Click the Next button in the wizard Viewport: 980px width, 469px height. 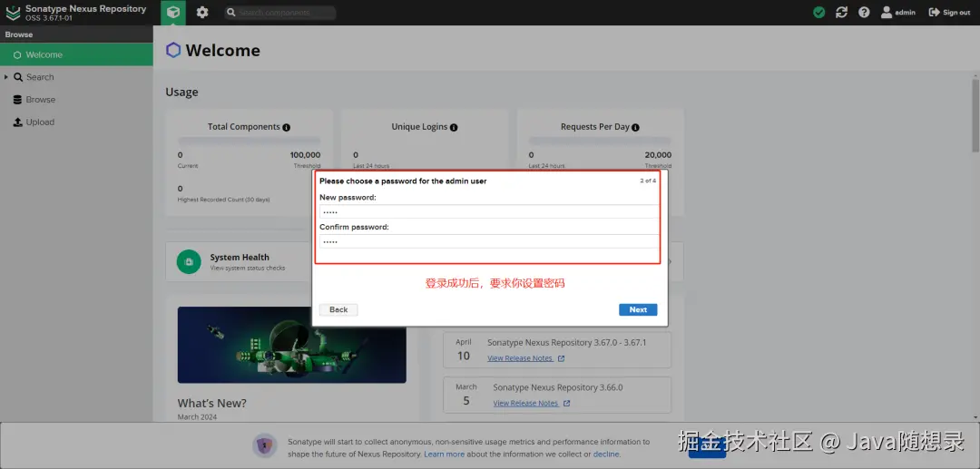(638, 309)
